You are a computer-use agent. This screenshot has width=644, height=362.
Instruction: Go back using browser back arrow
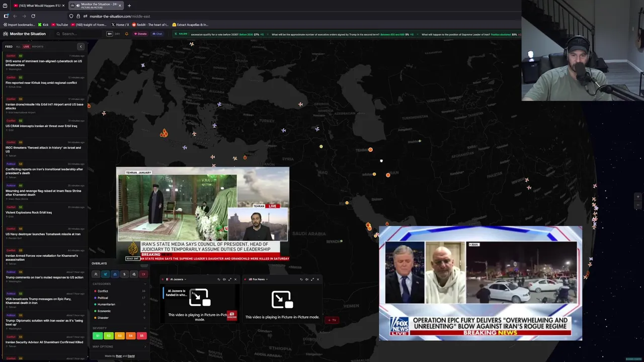pyautogui.click(x=15, y=16)
